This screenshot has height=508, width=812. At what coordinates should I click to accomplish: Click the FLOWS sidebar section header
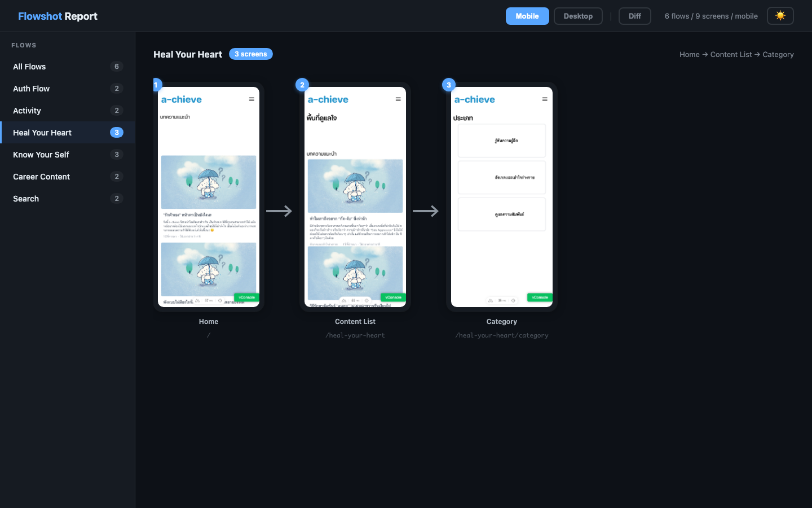[x=24, y=45]
